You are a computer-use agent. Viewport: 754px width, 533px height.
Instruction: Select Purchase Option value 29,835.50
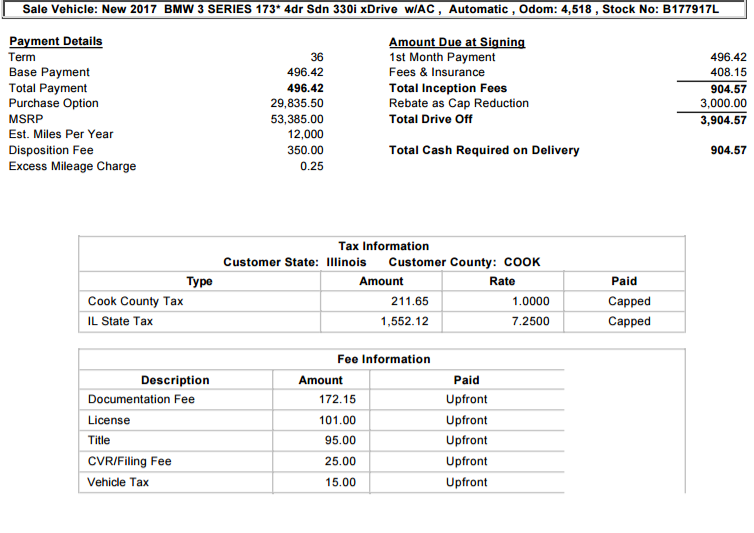297,103
